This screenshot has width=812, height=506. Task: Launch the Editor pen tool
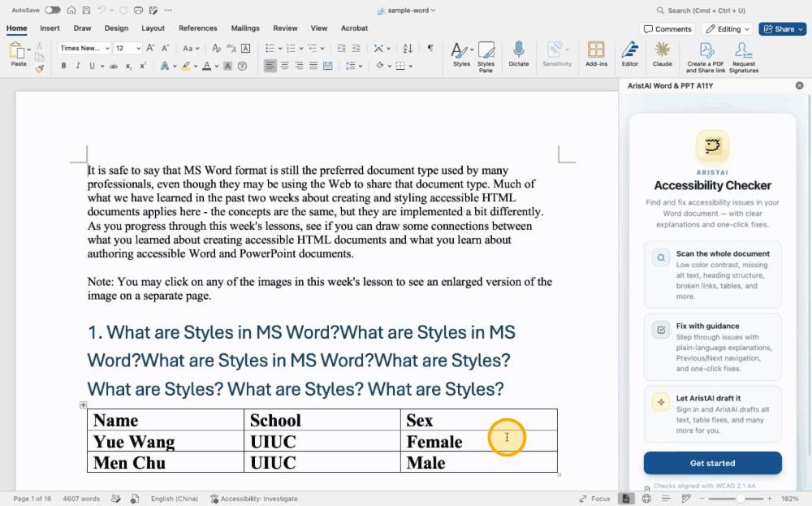(630, 54)
